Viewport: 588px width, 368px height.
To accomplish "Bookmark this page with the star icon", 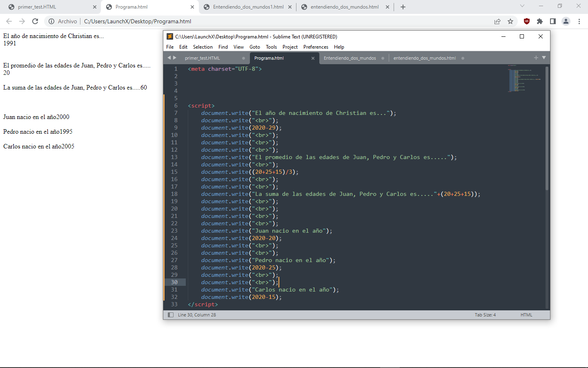I will [x=510, y=21].
